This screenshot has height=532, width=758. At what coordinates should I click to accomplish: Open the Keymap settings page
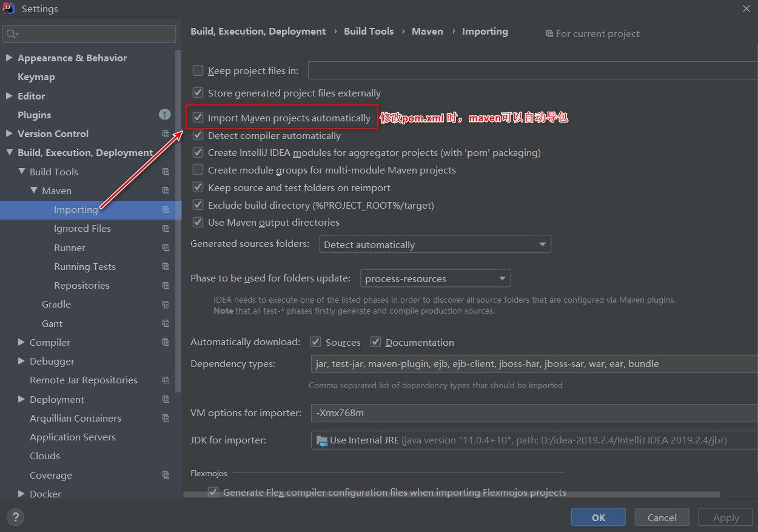pyautogui.click(x=36, y=77)
